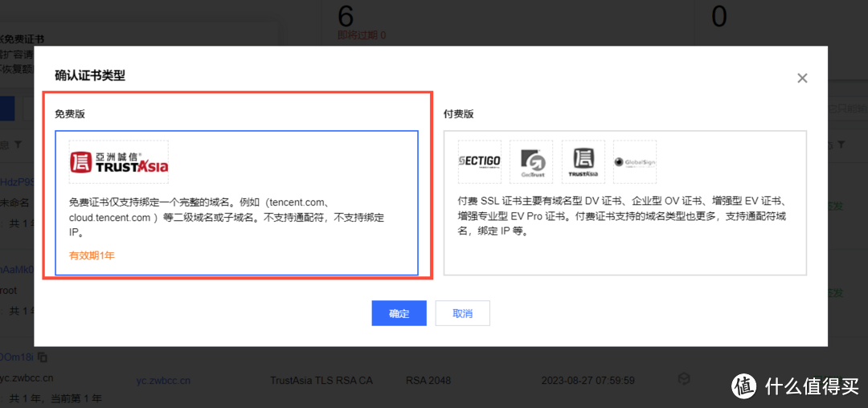The image size is (868, 408).
Task: Click the GlobalSign brand logo
Action: (x=635, y=161)
